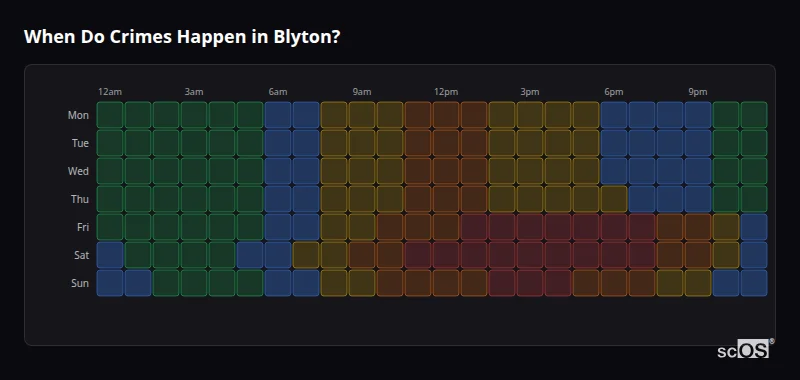Click the Sun 6pm orange cell
The width and height of the screenshot is (800, 380).
(x=614, y=283)
